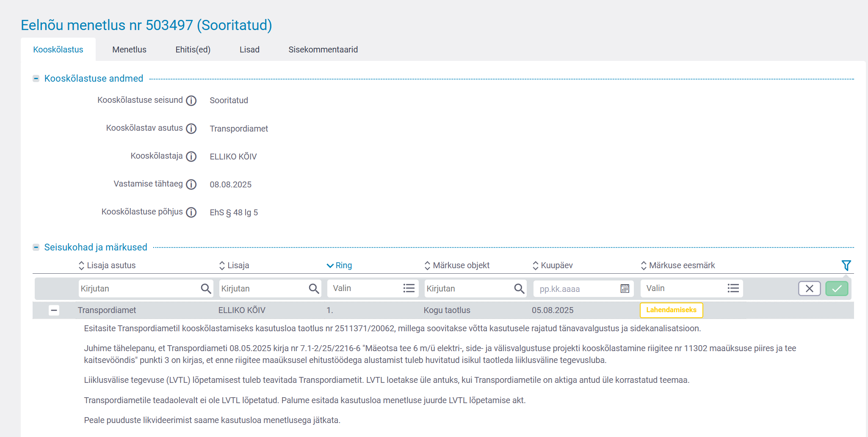868x437 pixels.
Task: Collapse the Seisukohad ja märkused section
Action: (x=36, y=247)
